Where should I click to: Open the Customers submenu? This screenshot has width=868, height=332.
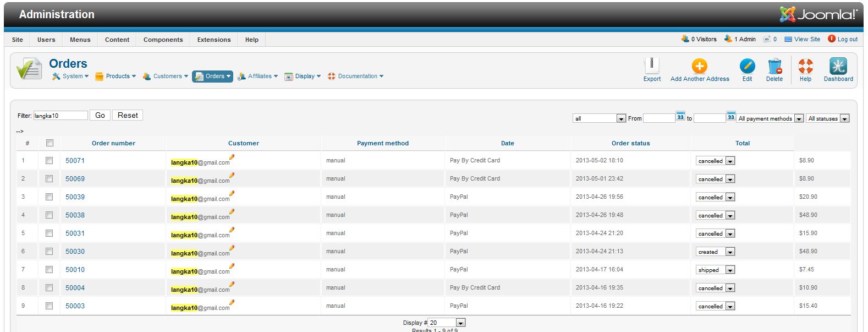(165, 77)
